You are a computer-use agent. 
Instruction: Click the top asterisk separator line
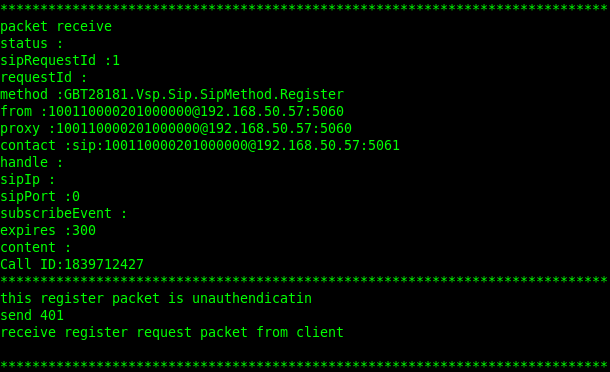click(304, 8)
